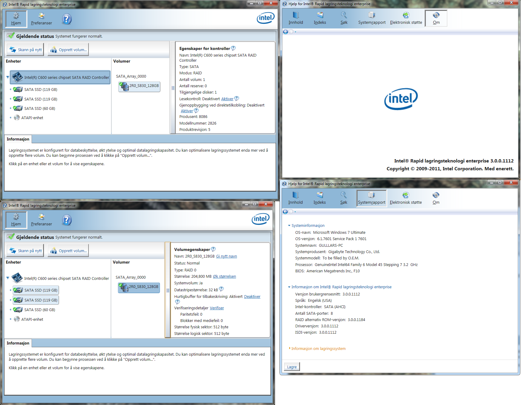Click Skann på nytt in top RST window
The image size is (532, 405).
pos(25,50)
